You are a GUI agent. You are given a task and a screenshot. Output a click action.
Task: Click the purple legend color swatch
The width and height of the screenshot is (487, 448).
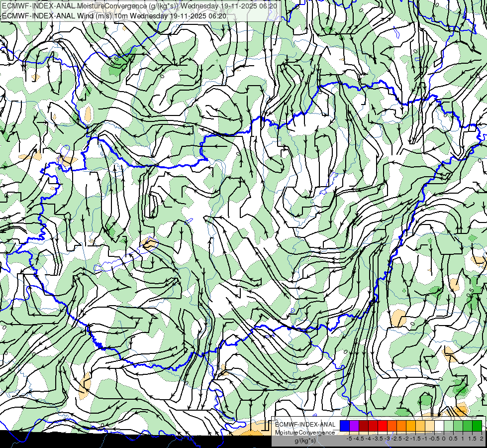(x=354, y=426)
